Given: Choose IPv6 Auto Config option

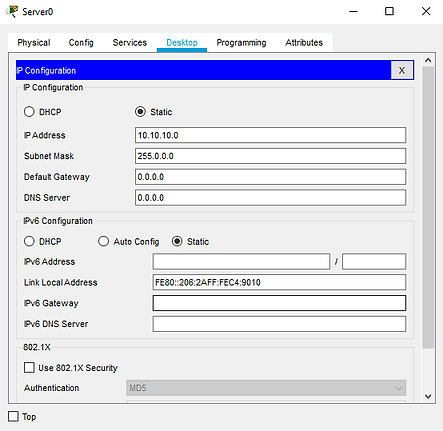Looking at the screenshot, I should click(103, 241).
